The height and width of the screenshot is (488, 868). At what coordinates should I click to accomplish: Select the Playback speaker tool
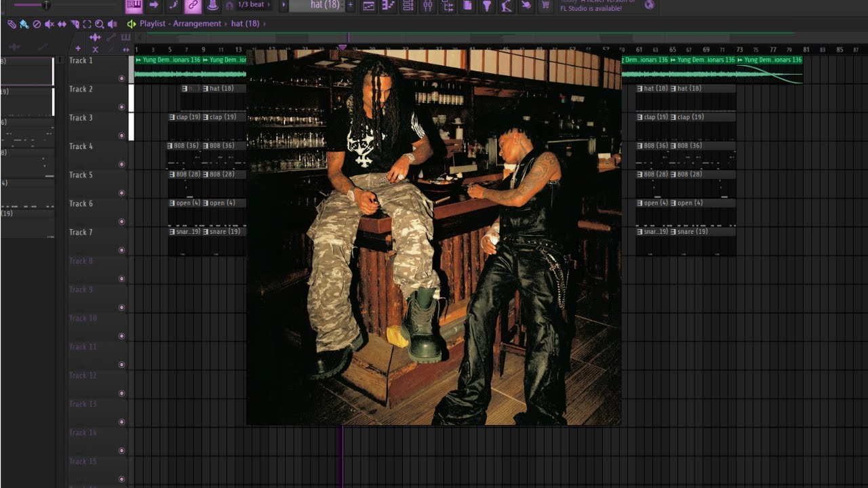112,24
